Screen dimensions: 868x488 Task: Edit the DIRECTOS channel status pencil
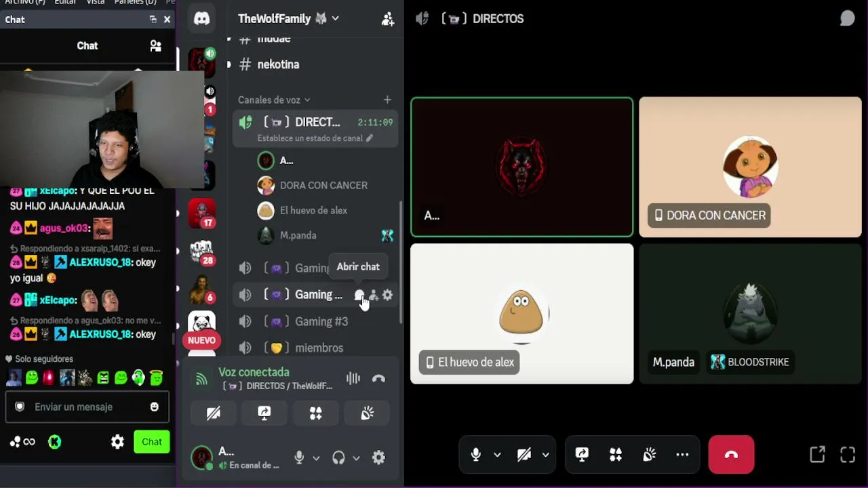(x=370, y=138)
